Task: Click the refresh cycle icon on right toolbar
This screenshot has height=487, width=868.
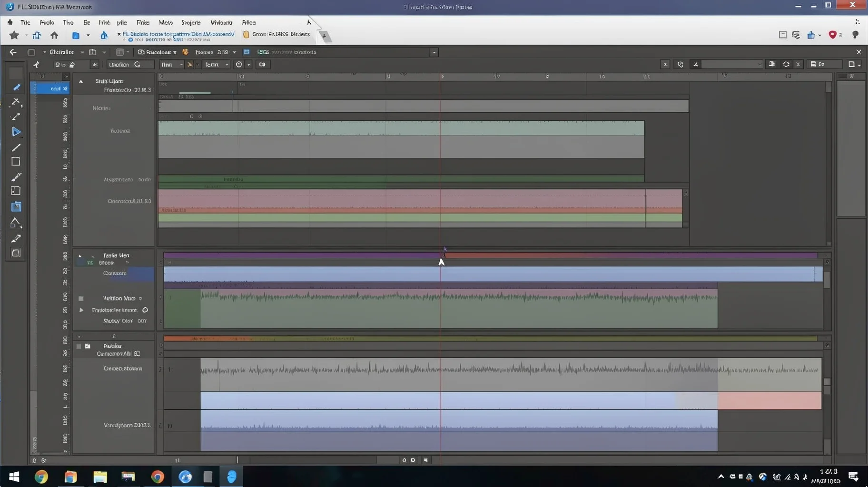Action: (786, 64)
